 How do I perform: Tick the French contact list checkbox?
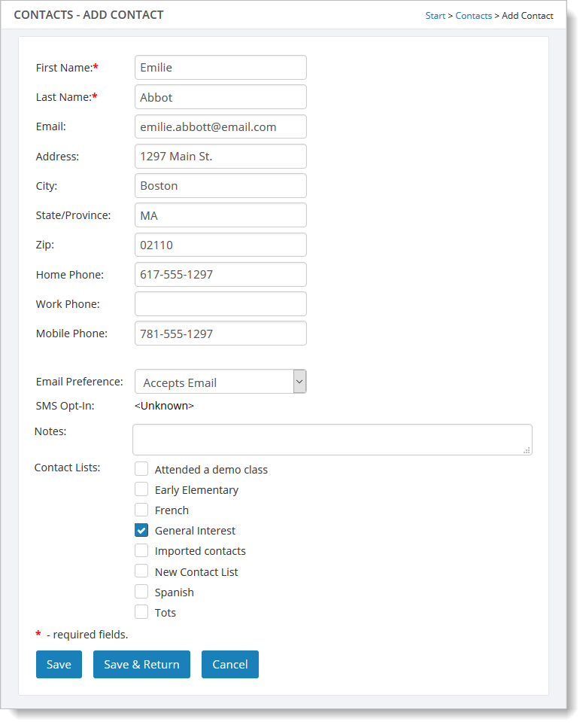coord(141,510)
